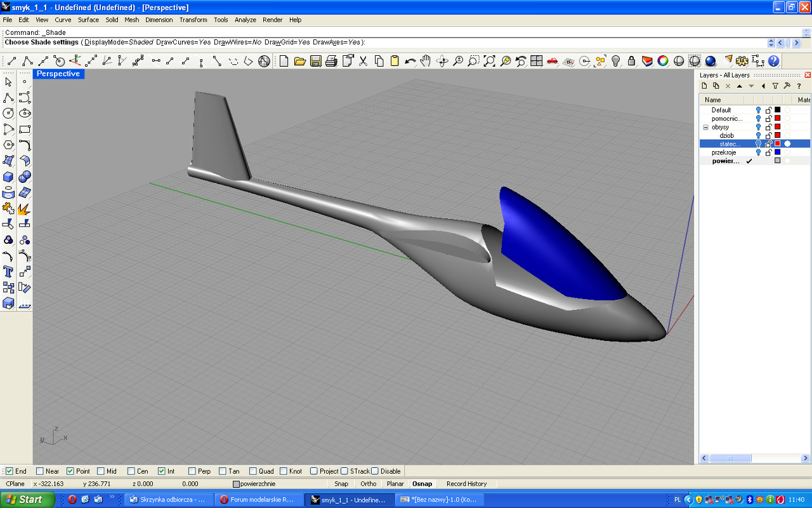Screen dimensions: 812x508
Task: Select the Pan hand tool
Action: tap(426, 61)
